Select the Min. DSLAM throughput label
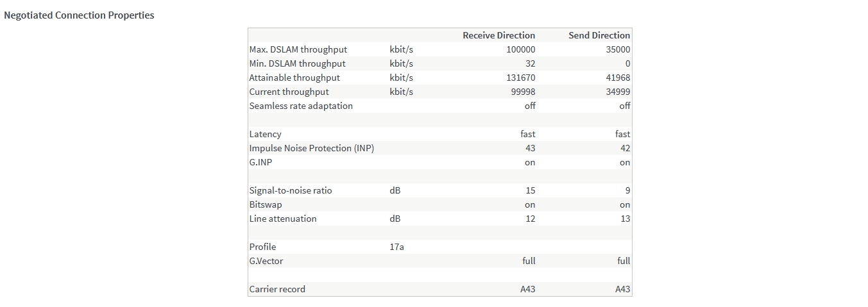 297,63
